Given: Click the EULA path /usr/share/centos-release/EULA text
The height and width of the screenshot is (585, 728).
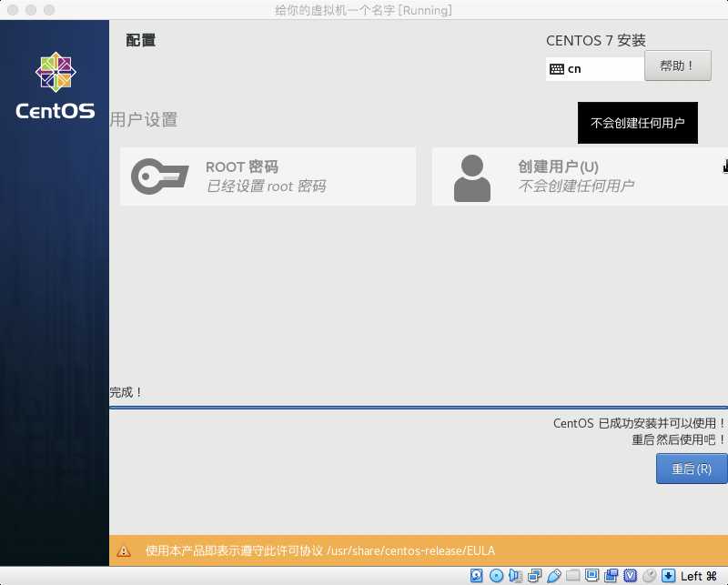Looking at the screenshot, I should [411, 550].
